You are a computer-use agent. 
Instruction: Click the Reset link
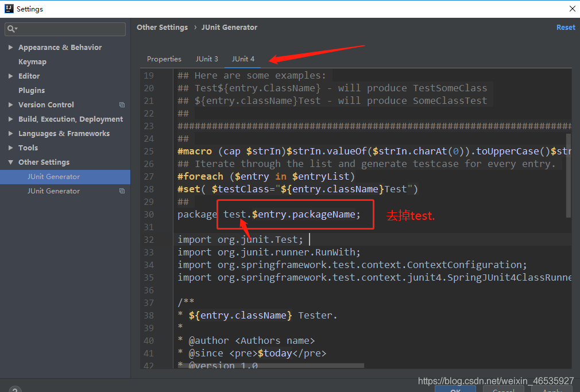click(x=566, y=28)
